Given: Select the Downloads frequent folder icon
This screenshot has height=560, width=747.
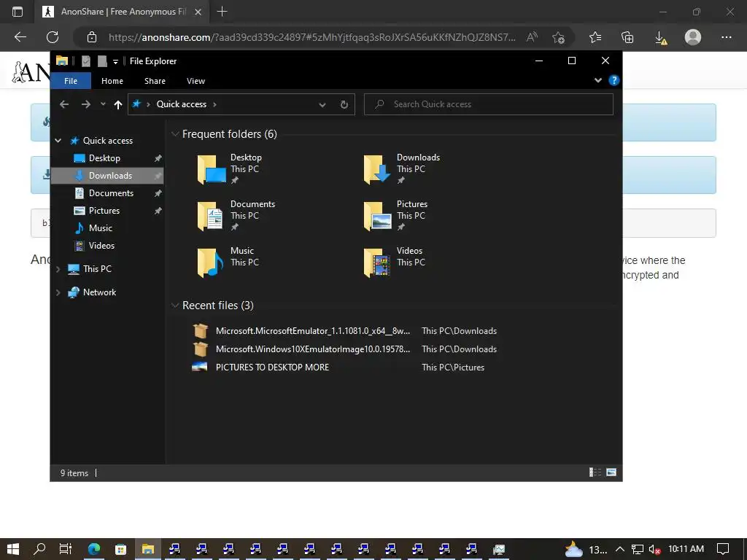Looking at the screenshot, I should pos(377,169).
